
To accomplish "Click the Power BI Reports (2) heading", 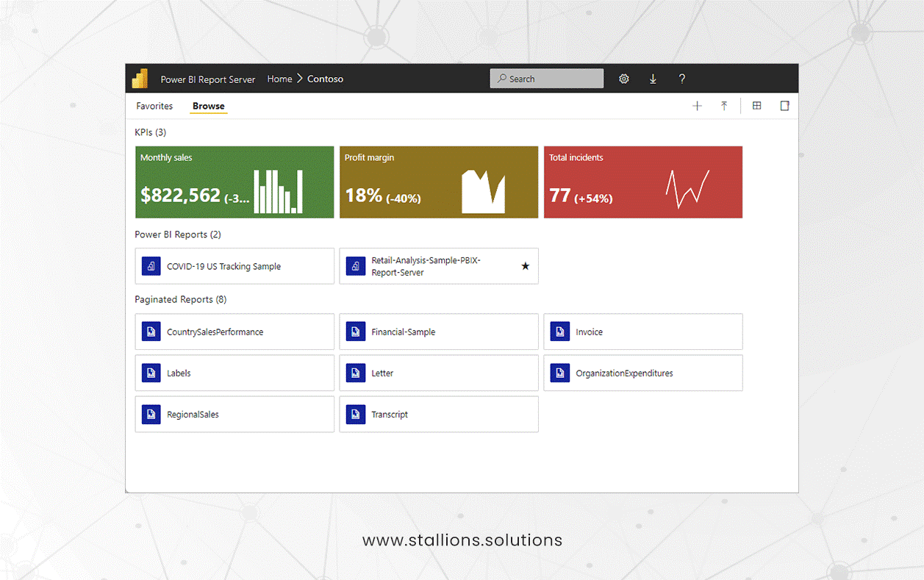I will [x=178, y=234].
